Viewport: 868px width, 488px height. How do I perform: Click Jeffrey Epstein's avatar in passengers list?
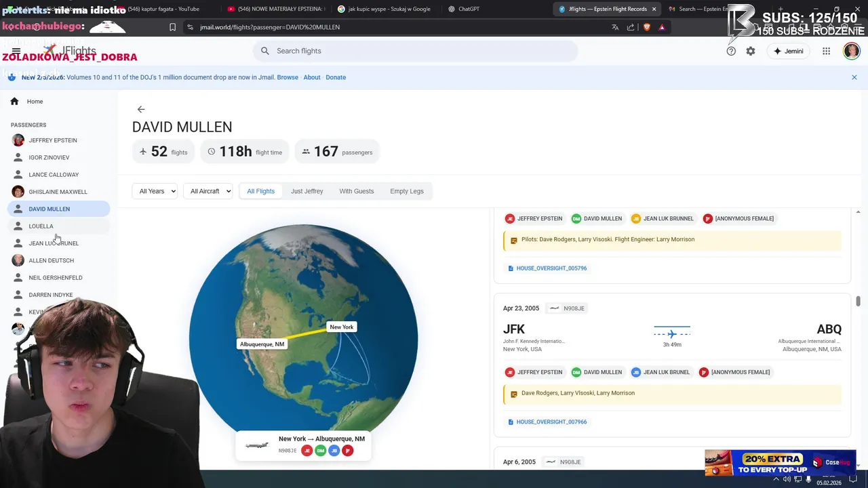tap(18, 140)
